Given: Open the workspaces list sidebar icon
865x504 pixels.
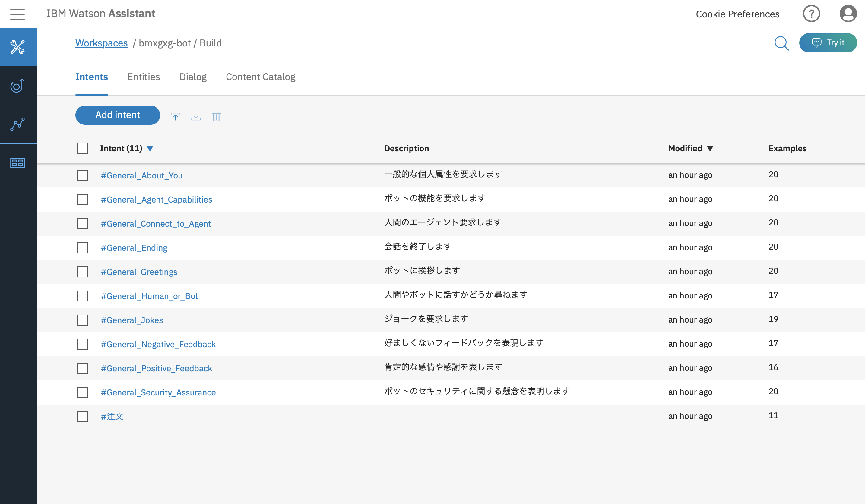Looking at the screenshot, I should pos(17,163).
